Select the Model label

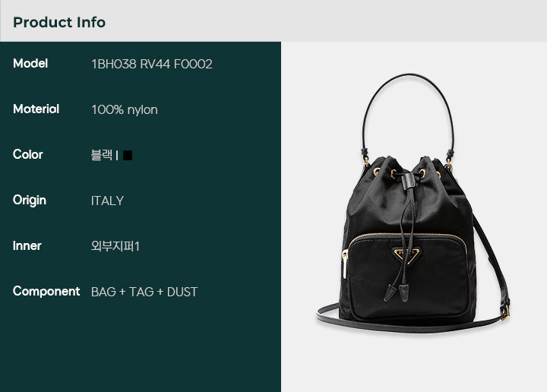coord(30,64)
